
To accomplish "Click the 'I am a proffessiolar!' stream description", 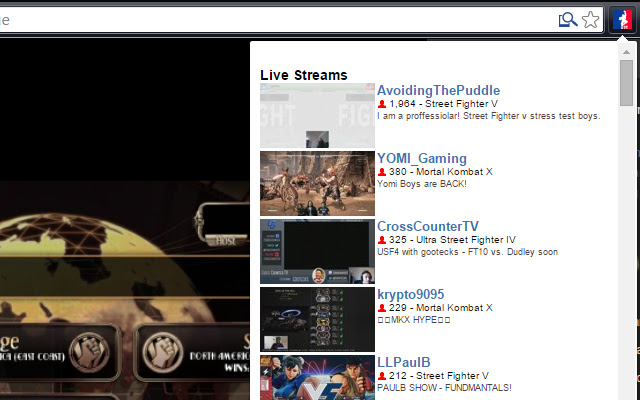I will tap(489, 116).
